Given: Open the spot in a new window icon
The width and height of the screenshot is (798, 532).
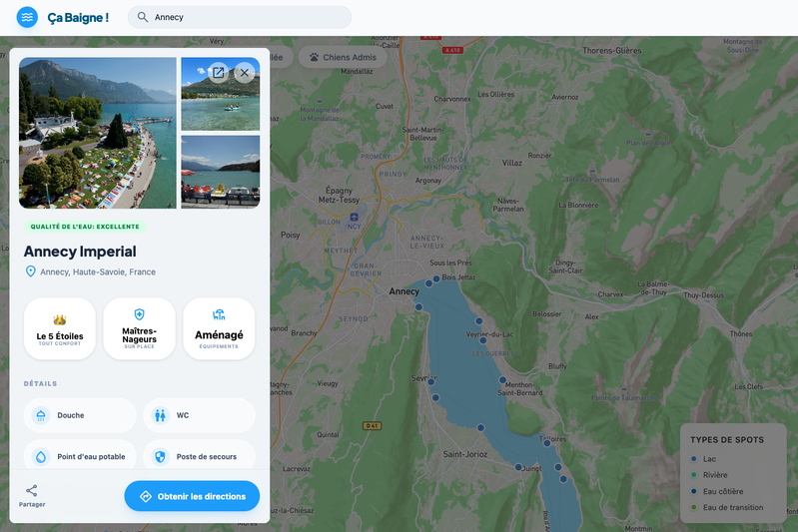Looking at the screenshot, I should [x=219, y=73].
